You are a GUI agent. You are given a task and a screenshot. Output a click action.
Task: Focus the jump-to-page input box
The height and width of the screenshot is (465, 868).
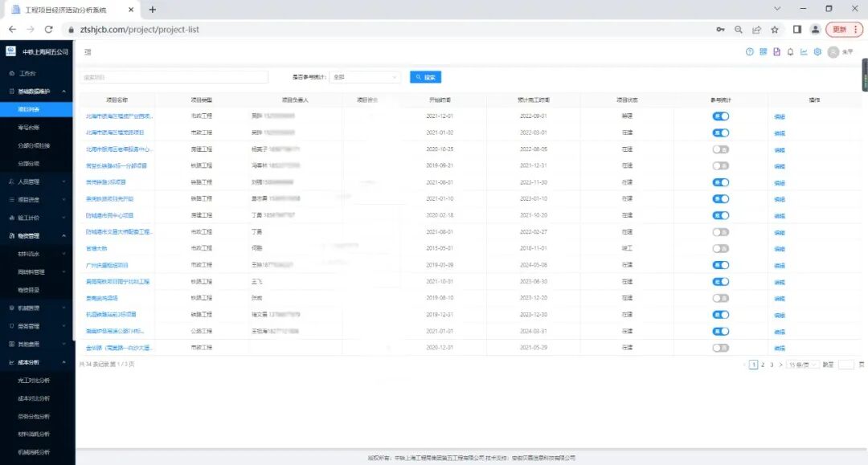tap(845, 365)
